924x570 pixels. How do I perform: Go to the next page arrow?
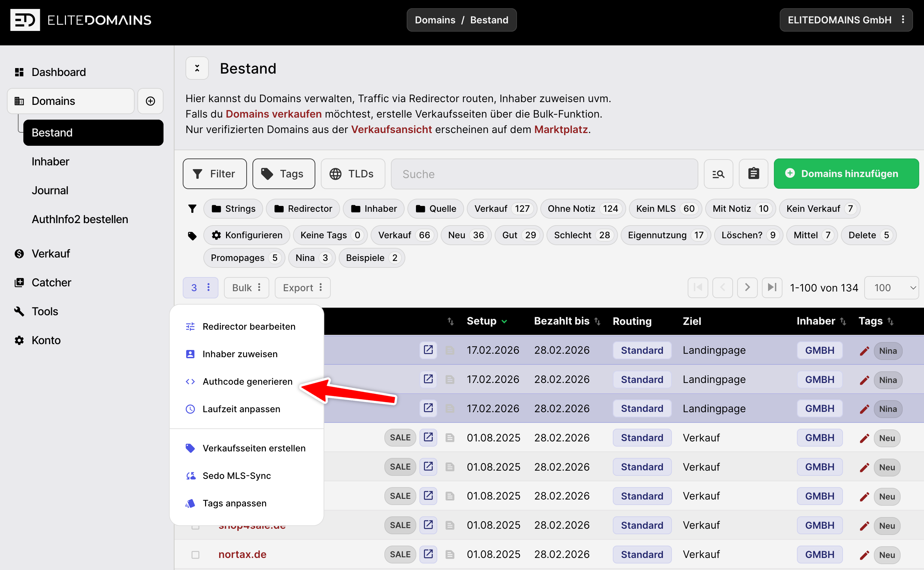(747, 288)
